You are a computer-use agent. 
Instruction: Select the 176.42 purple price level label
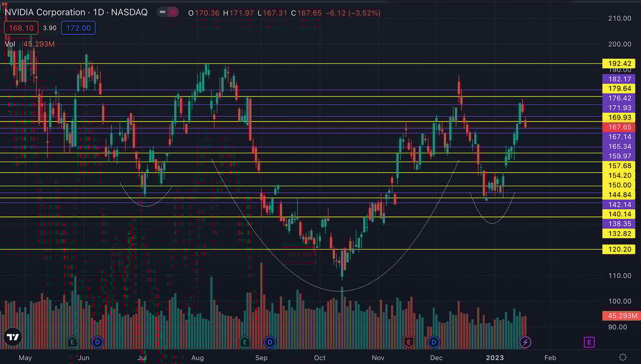[620, 98]
